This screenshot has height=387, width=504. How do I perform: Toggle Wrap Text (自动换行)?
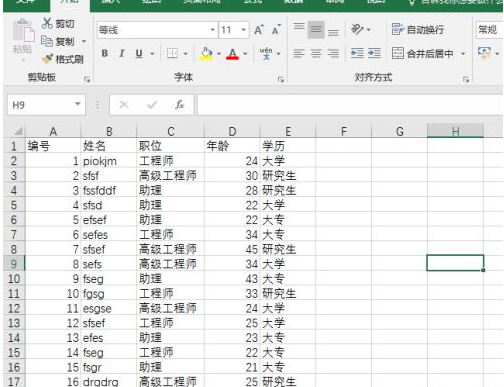[x=418, y=30]
